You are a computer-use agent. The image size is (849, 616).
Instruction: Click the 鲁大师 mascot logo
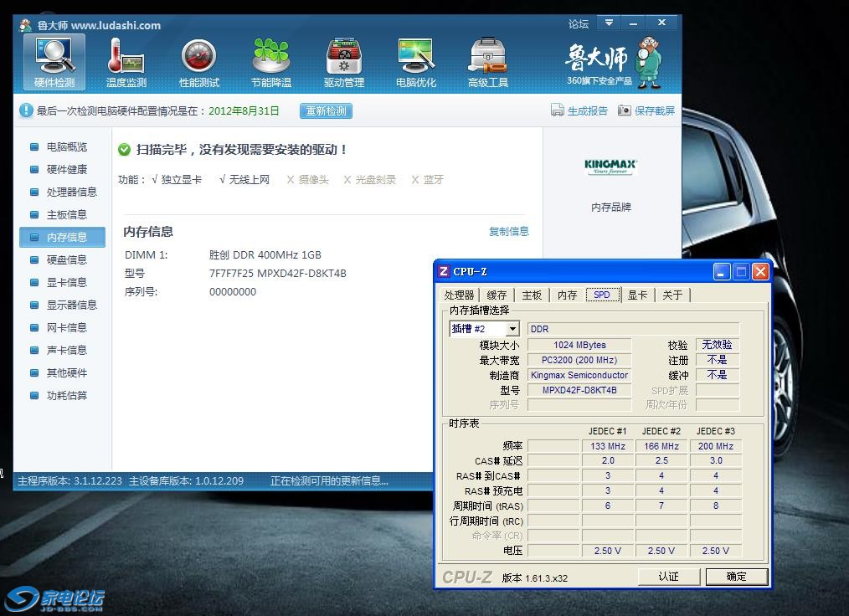click(x=649, y=62)
